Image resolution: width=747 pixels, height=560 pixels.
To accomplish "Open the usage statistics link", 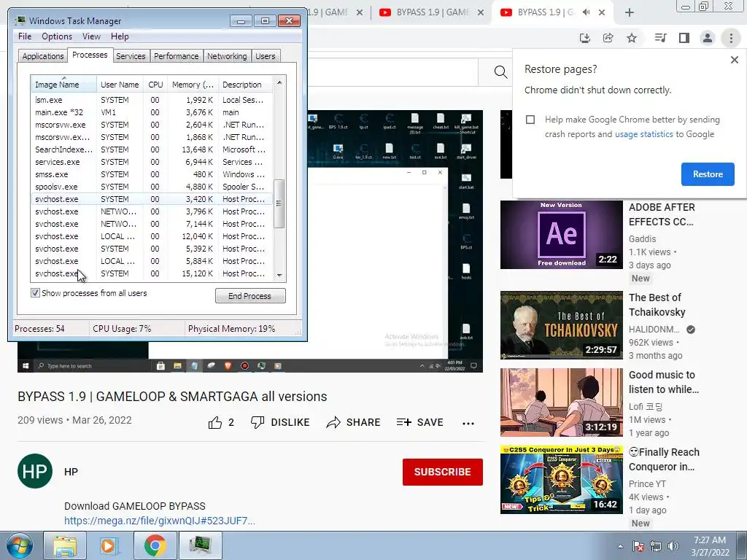I will [643, 134].
